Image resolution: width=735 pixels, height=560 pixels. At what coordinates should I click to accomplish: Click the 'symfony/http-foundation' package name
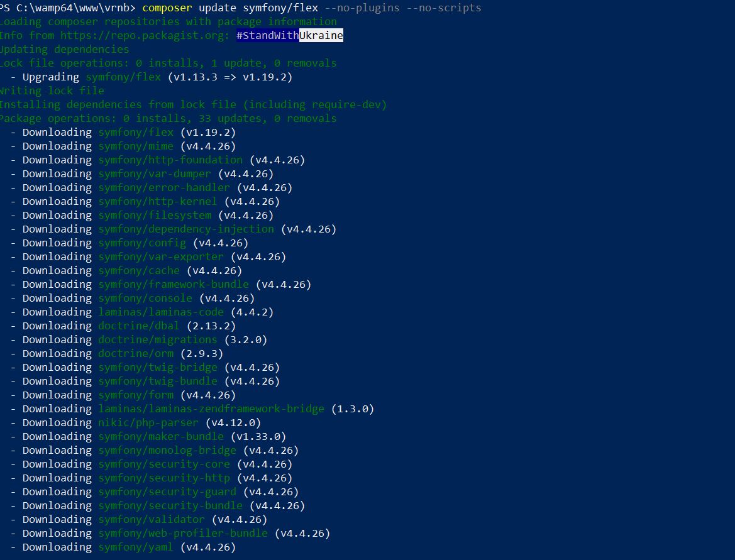(170, 160)
